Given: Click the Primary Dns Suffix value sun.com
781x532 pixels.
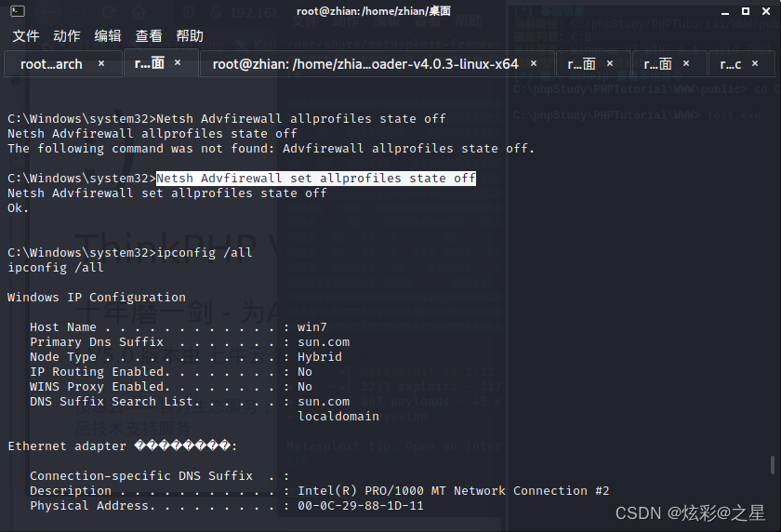Looking at the screenshot, I should (x=324, y=342).
